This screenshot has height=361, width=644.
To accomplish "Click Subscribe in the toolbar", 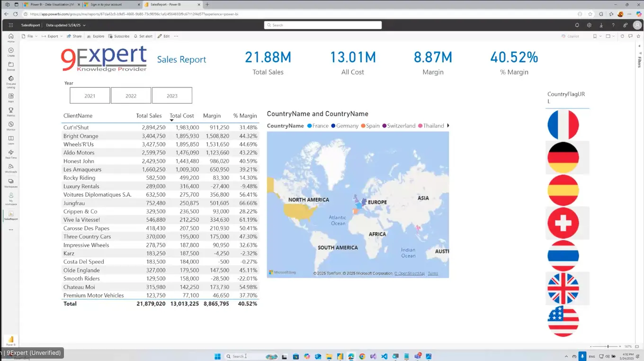I will click(x=119, y=36).
